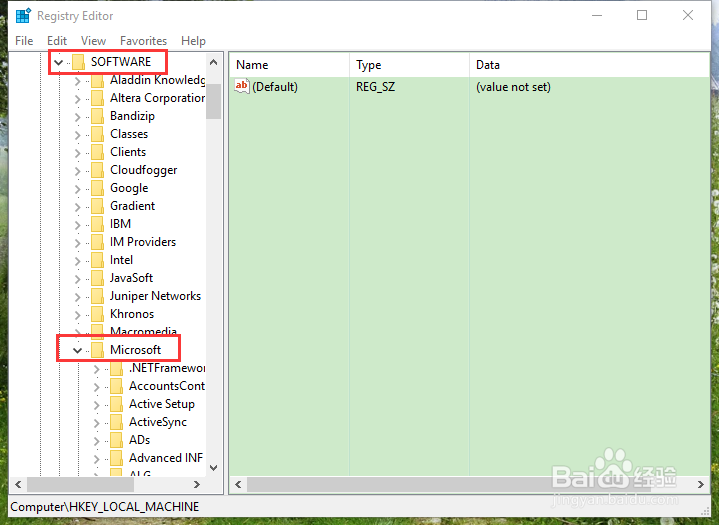Click the Microsoft folder icon

(x=97, y=350)
